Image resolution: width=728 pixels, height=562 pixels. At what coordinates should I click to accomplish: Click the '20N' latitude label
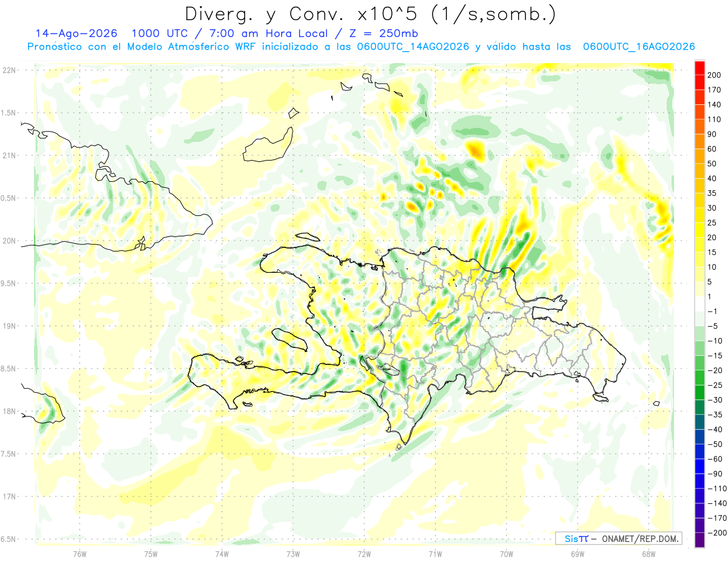click(x=9, y=241)
